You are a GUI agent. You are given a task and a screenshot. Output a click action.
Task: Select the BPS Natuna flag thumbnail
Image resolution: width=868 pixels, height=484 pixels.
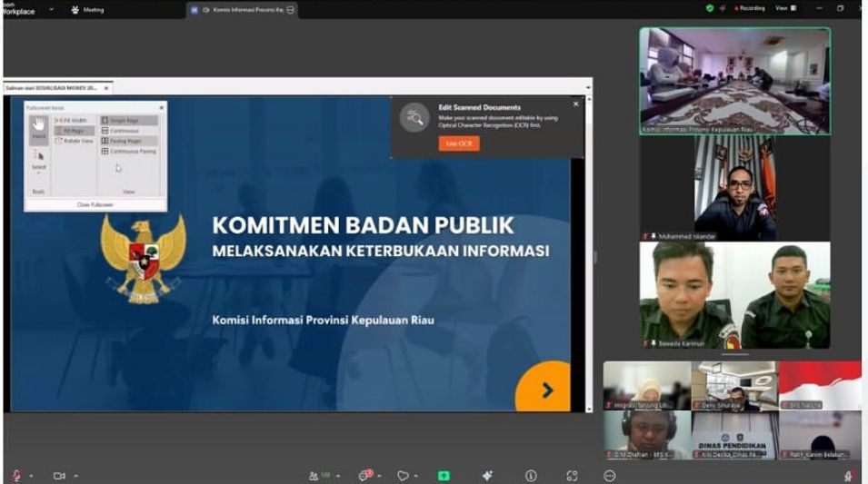pos(820,386)
